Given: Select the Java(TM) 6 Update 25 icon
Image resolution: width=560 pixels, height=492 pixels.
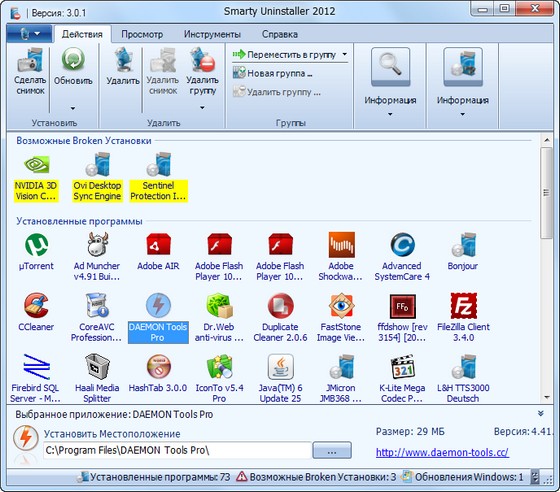Looking at the screenshot, I should point(280,367).
